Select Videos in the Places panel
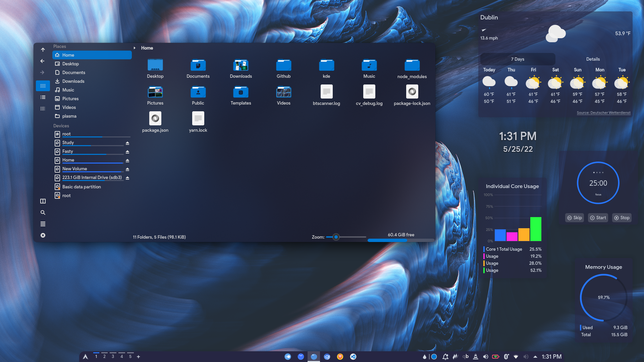The width and height of the screenshot is (644, 362). click(92, 107)
